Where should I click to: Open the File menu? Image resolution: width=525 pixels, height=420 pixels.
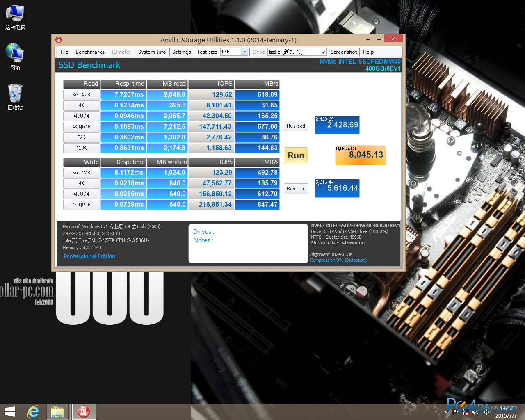[x=64, y=52]
